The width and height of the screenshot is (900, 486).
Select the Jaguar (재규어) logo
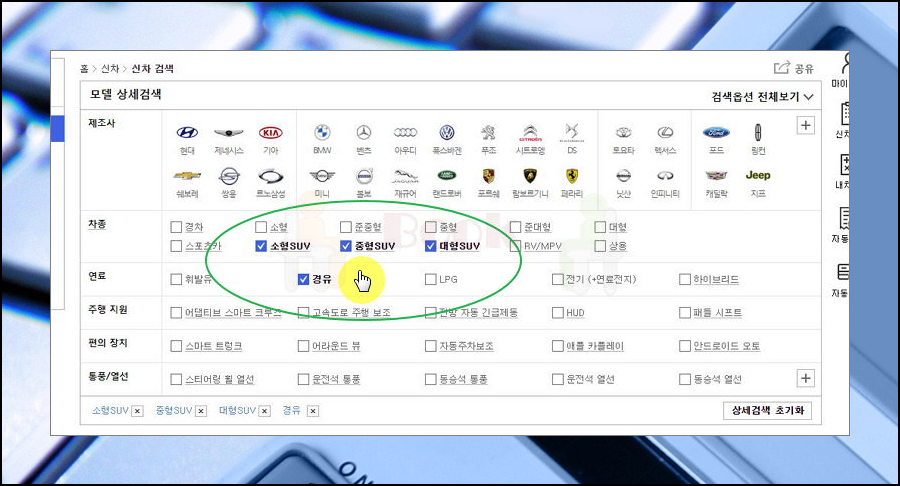[x=405, y=176]
